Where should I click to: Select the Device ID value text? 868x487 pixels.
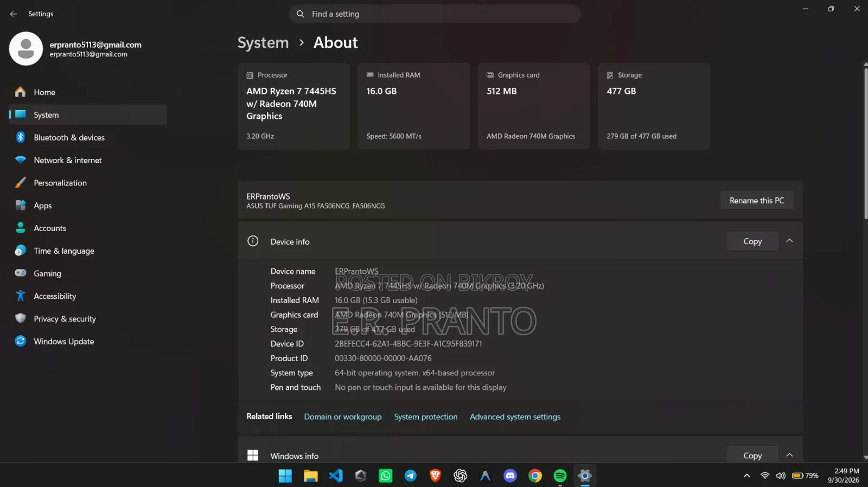409,344
